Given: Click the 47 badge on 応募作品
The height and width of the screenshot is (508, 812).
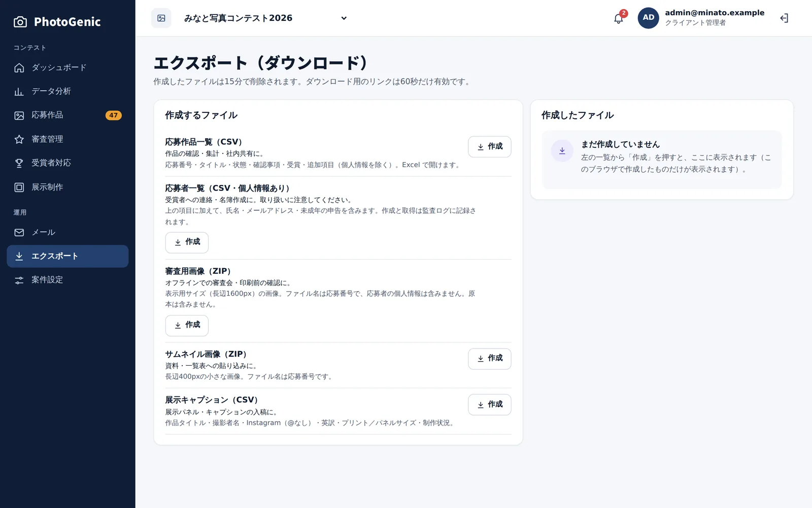Looking at the screenshot, I should coord(113,115).
